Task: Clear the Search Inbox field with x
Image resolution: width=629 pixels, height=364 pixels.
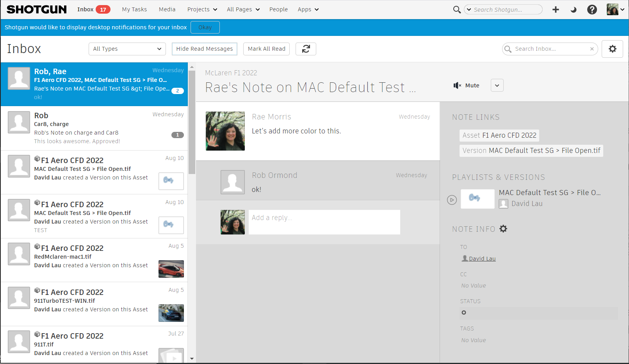Action: 592,49
